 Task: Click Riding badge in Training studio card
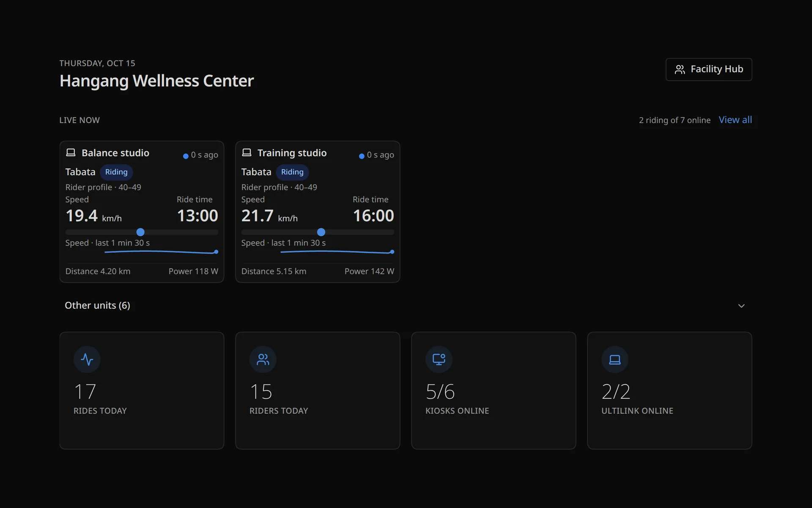(292, 172)
